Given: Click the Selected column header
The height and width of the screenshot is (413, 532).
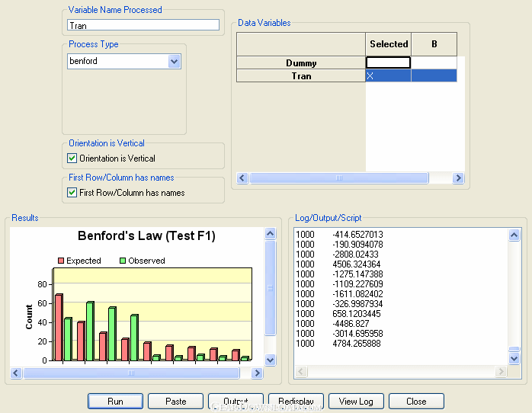Looking at the screenshot, I should pyautogui.click(x=389, y=44).
